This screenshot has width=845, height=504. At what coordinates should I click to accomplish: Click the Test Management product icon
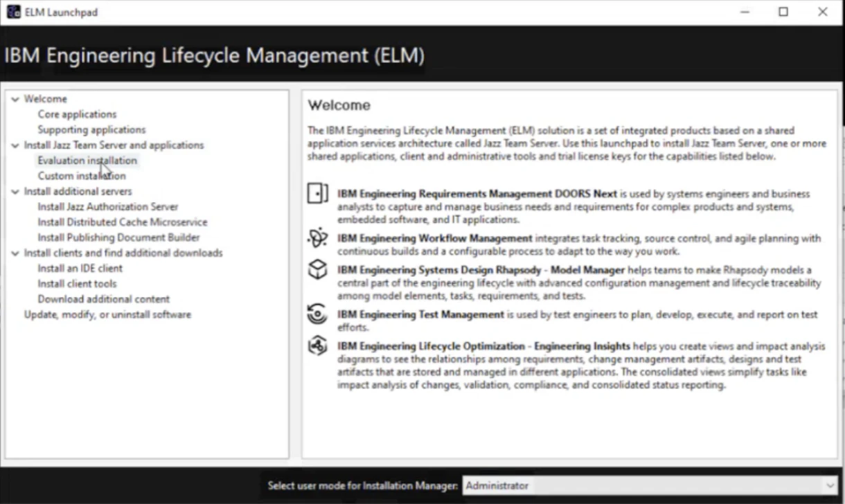317,314
